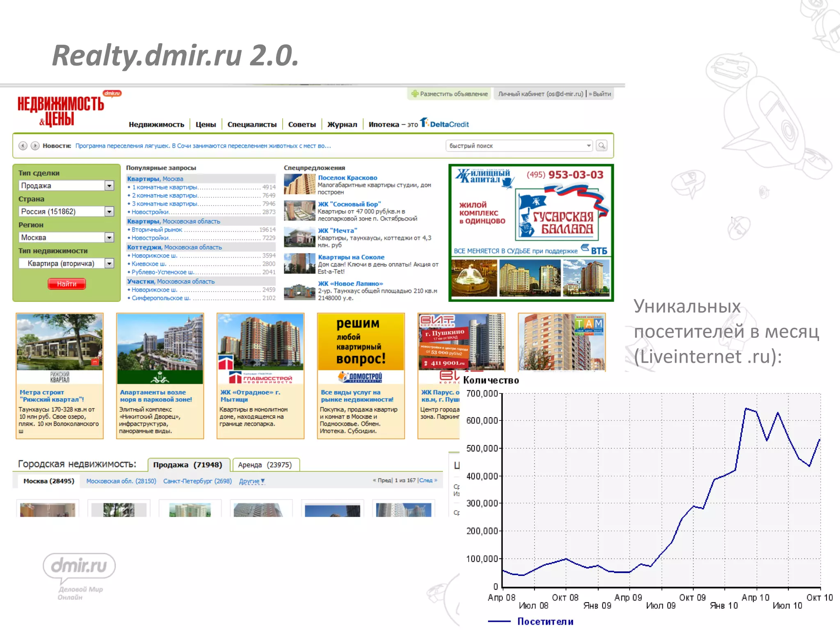
Task: Open the Поселок Красково offer
Action: click(x=347, y=178)
